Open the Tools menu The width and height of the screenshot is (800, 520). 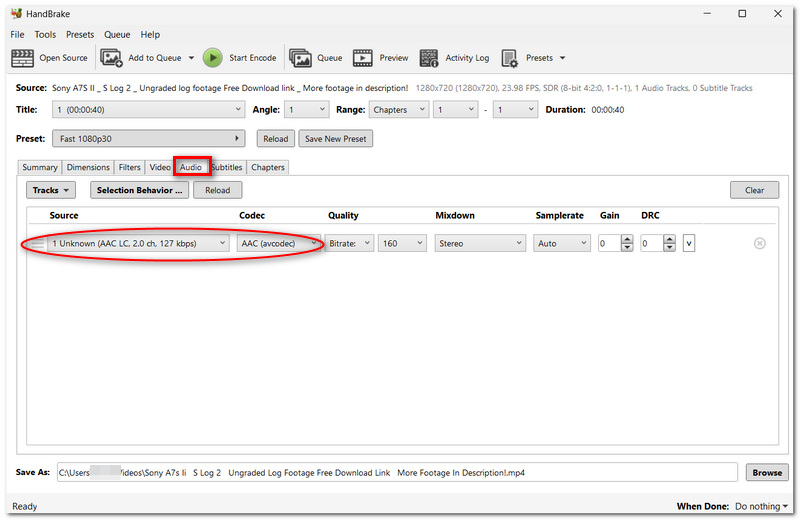[x=45, y=35]
